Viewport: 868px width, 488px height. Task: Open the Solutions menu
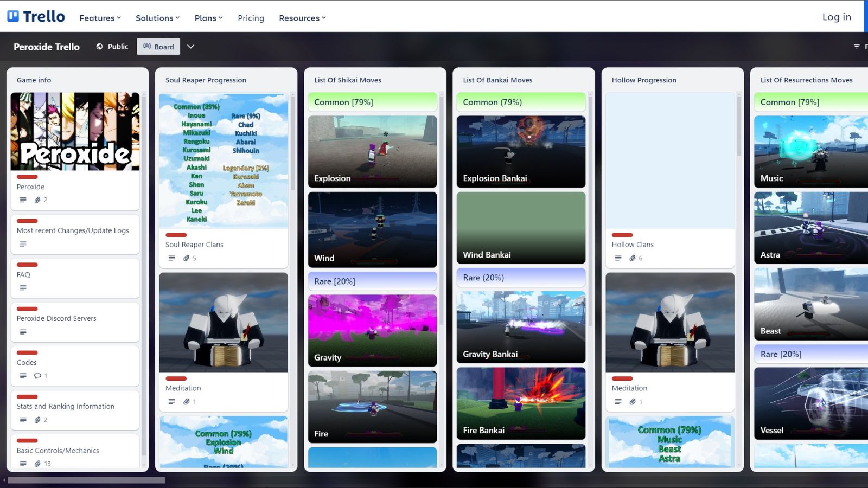(x=157, y=18)
